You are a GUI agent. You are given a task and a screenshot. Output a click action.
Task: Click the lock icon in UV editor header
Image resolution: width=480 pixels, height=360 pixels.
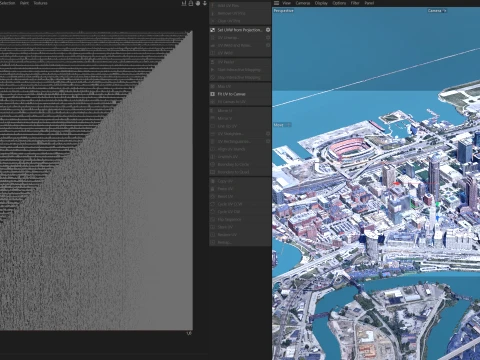pyautogui.click(x=191, y=3)
